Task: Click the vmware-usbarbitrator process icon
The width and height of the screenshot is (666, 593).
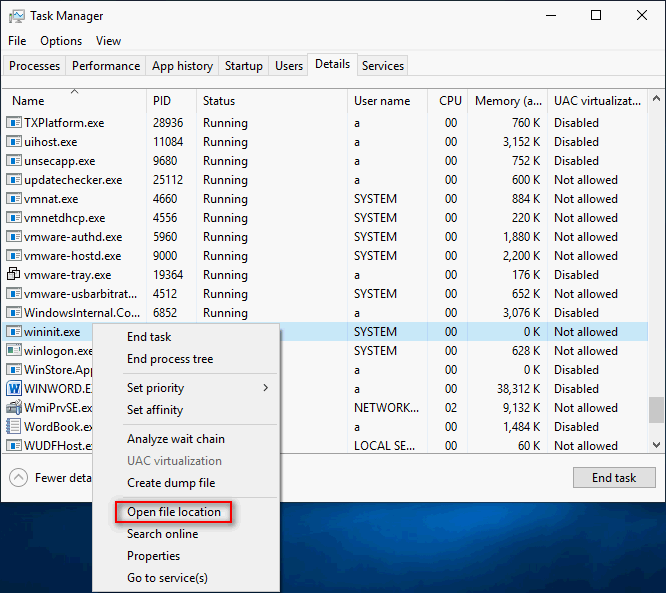Action: [14, 294]
